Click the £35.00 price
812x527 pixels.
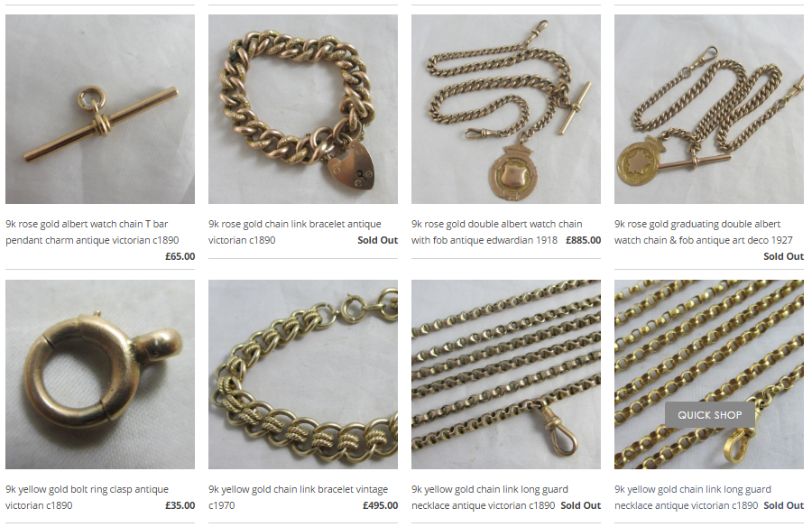coord(180,505)
